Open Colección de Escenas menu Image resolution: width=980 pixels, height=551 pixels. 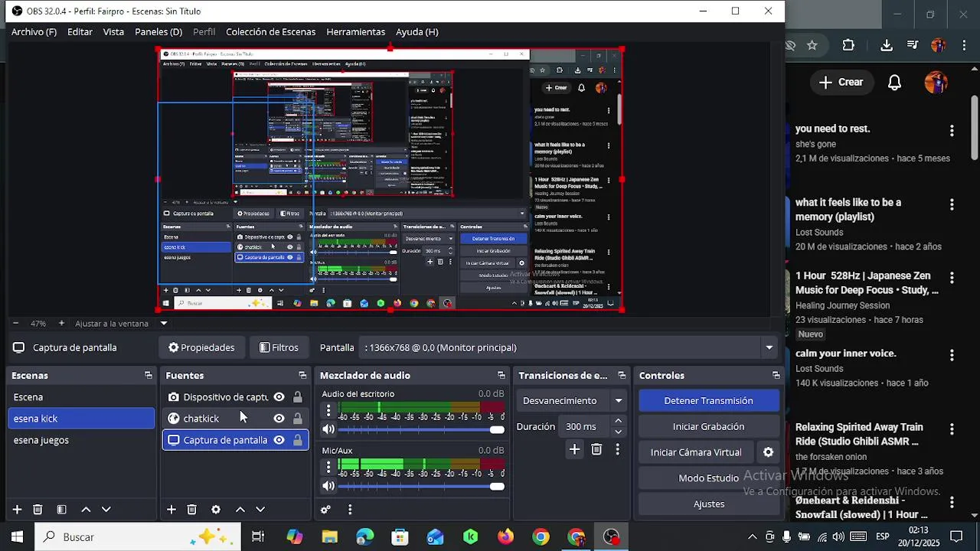(x=270, y=32)
